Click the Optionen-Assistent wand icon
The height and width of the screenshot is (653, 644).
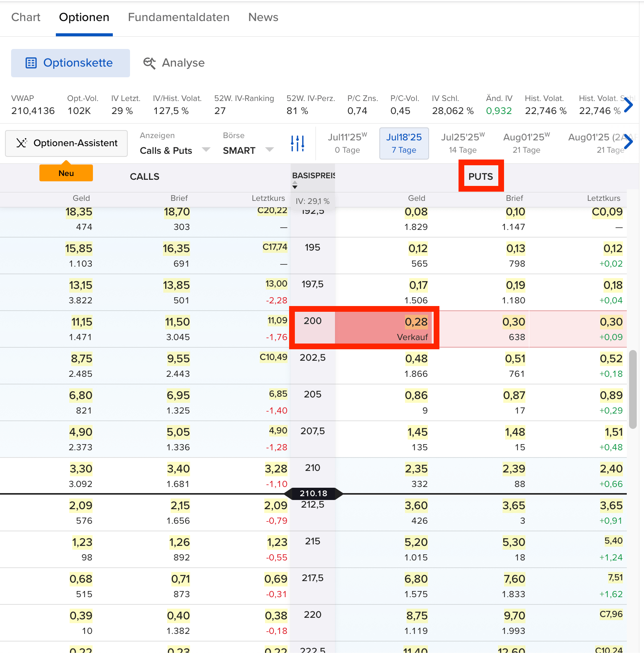pos(22,143)
